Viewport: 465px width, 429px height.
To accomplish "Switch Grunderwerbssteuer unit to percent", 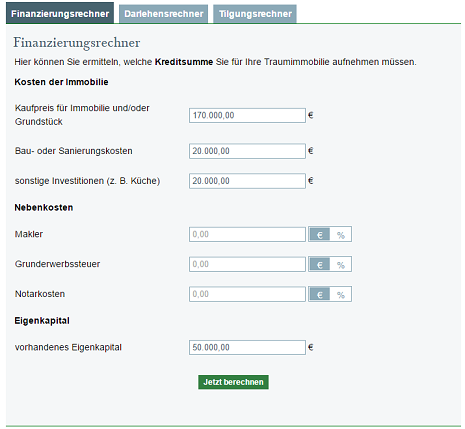I will (341, 264).
